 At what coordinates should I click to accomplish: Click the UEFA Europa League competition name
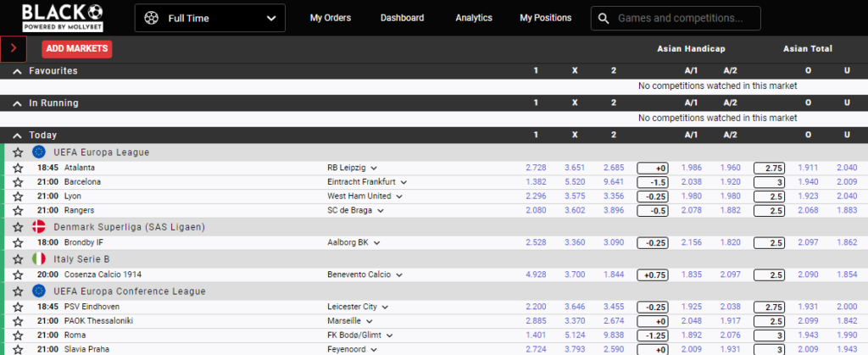click(x=102, y=152)
